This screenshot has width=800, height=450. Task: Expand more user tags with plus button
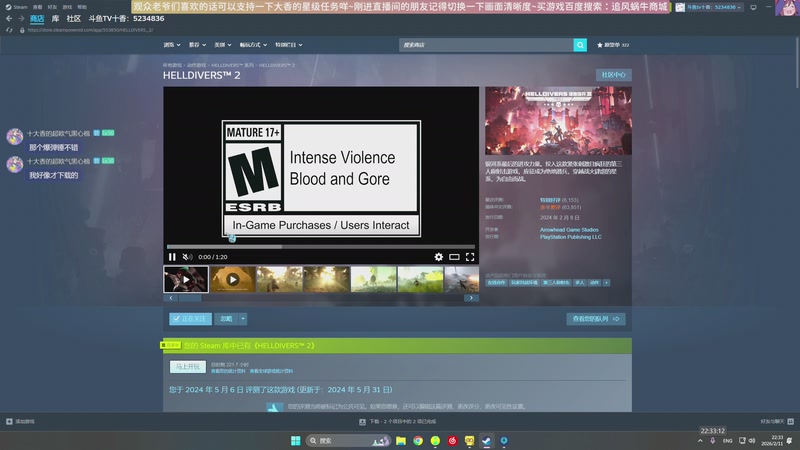tap(606, 283)
